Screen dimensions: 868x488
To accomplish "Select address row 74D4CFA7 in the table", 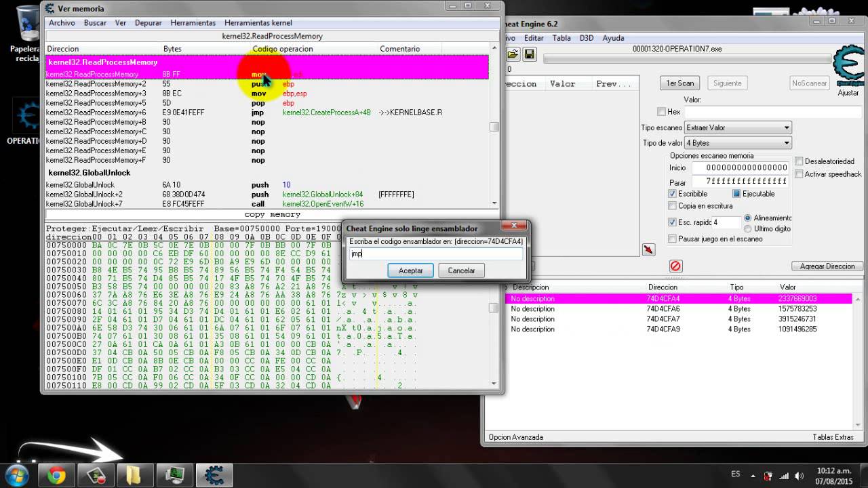I will (x=678, y=319).
